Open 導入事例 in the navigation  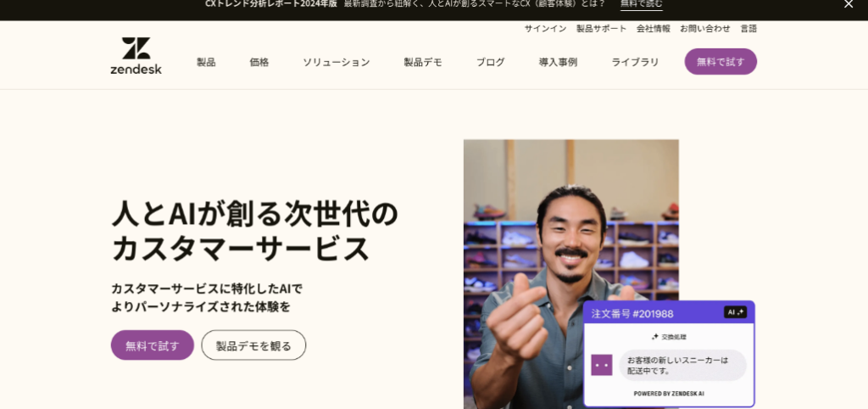(558, 62)
